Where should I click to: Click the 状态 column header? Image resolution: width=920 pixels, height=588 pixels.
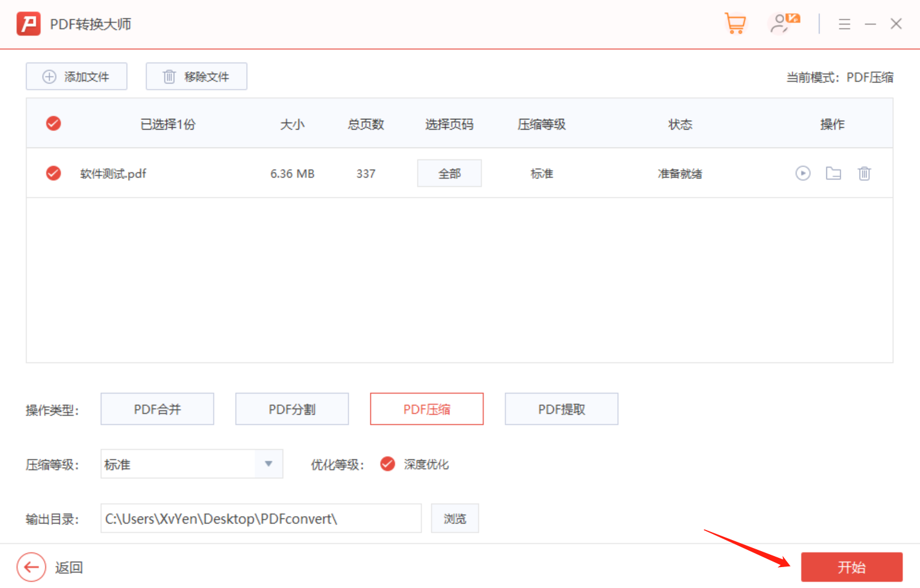[680, 124]
